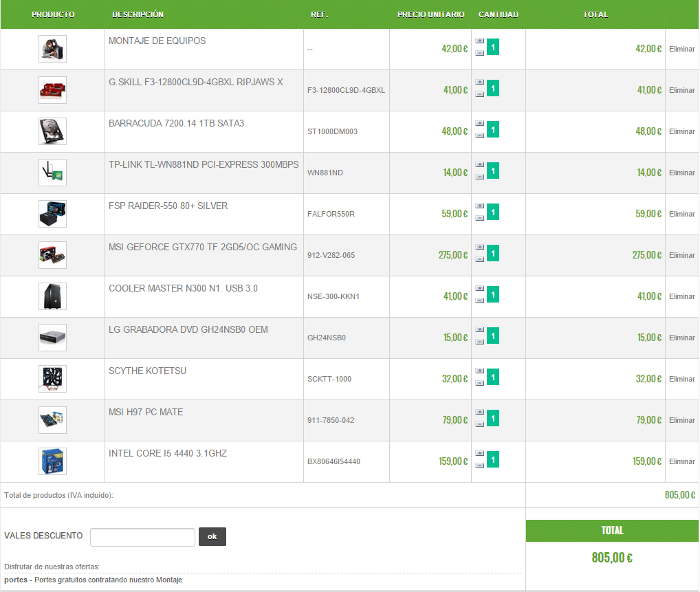Remove MONTAJE DE EQUIPOS via Eliminar

[x=681, y=49]
